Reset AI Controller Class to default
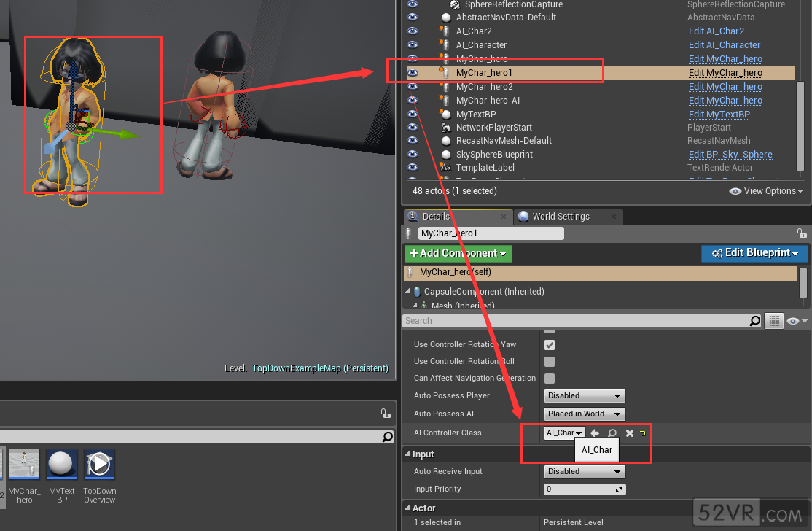 642,433
